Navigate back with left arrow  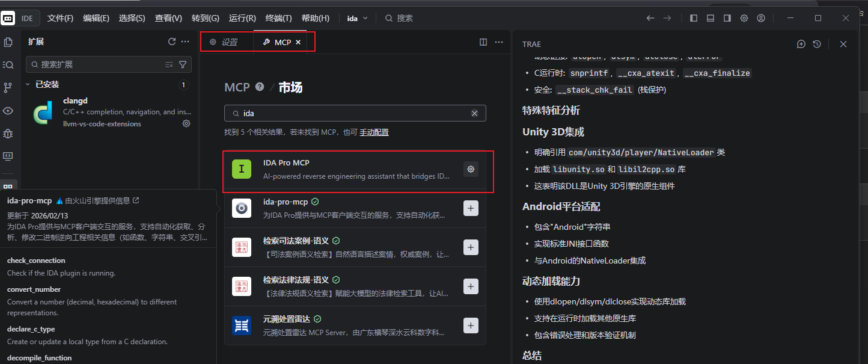[650, 18]
